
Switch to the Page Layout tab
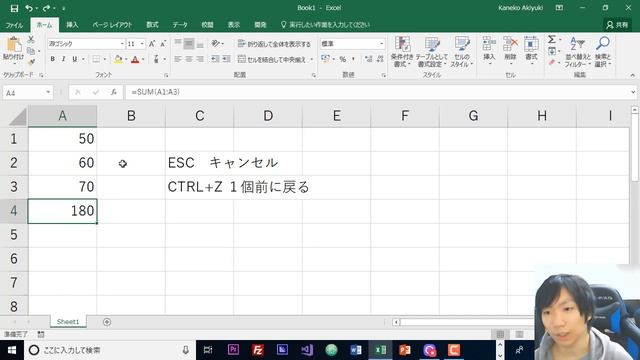112,25
